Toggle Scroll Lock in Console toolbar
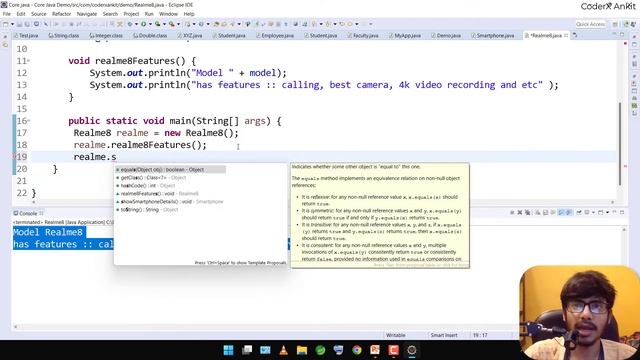 pos(545,213)
